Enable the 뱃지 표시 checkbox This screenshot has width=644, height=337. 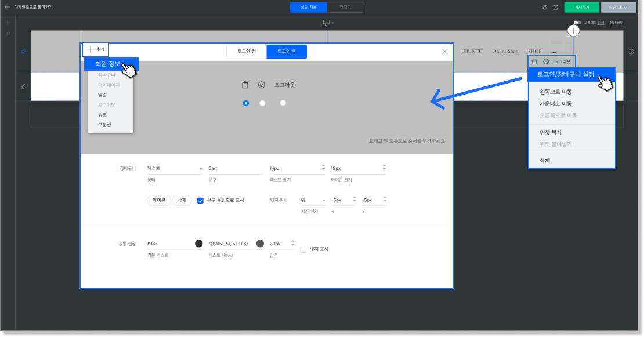pyautogui.click(x=303, y=249)
